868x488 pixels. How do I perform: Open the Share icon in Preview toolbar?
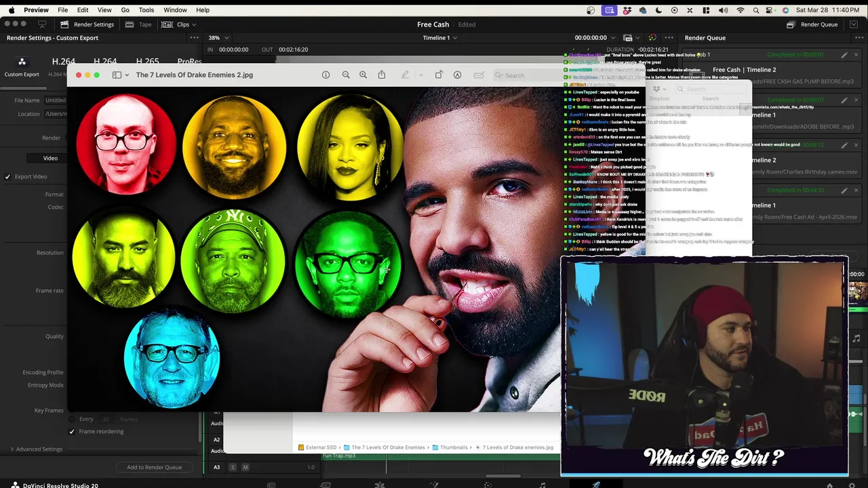click(382, 75)
